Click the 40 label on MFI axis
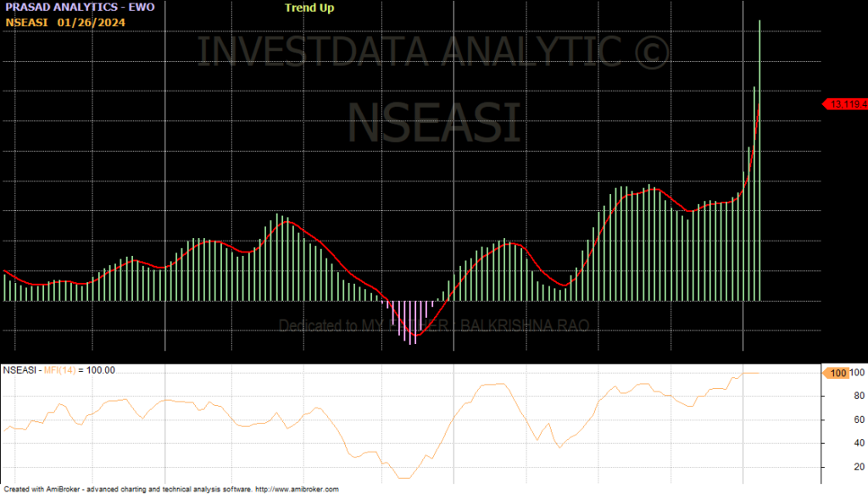The height and width of the screenshot is (494, 868). point(859,443)
